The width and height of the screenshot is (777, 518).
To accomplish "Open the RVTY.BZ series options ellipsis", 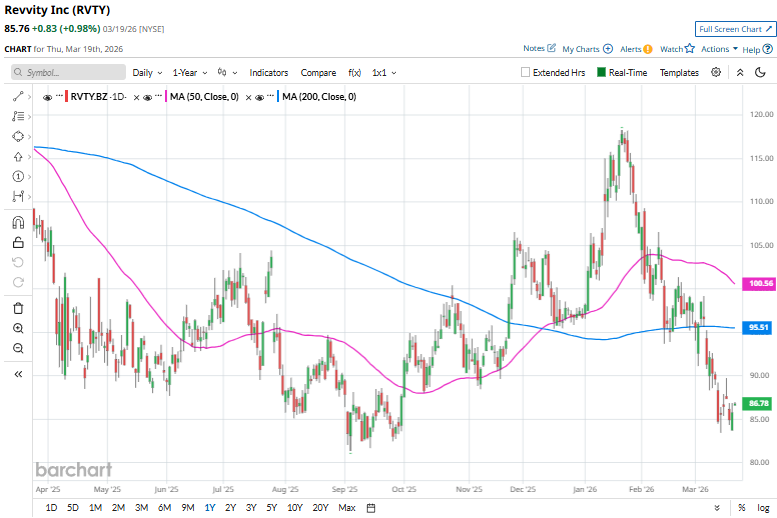I will coord(59,96).
